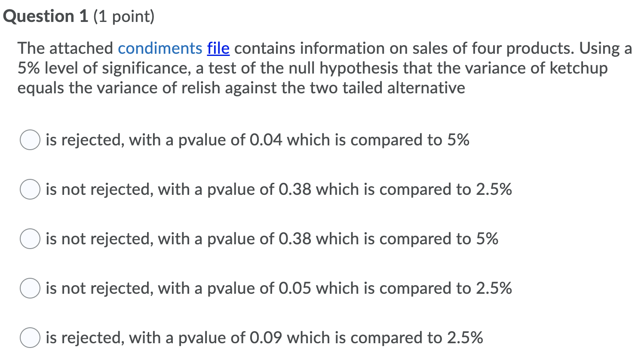The width and height of the screenshot is (644, 360).
Task: Select the last option with pvalue 0.09
Action: point(29,338)
